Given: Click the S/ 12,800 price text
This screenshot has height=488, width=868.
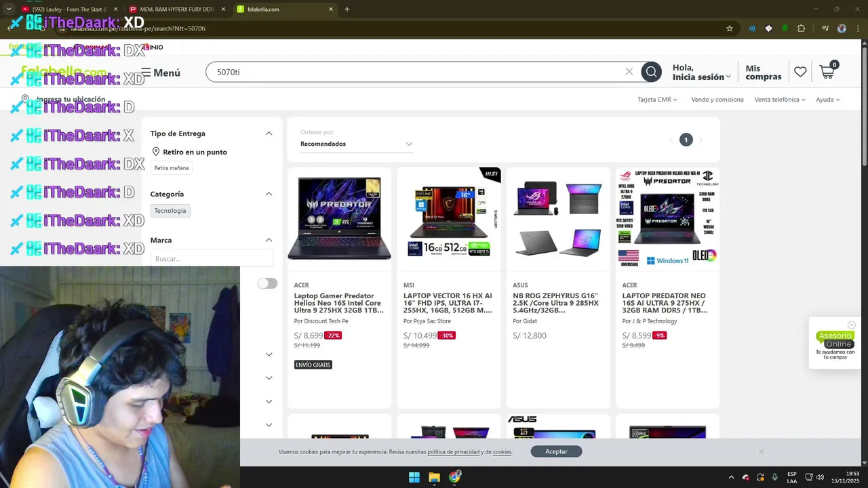Looking at the screenshot, I should point(530,335).
